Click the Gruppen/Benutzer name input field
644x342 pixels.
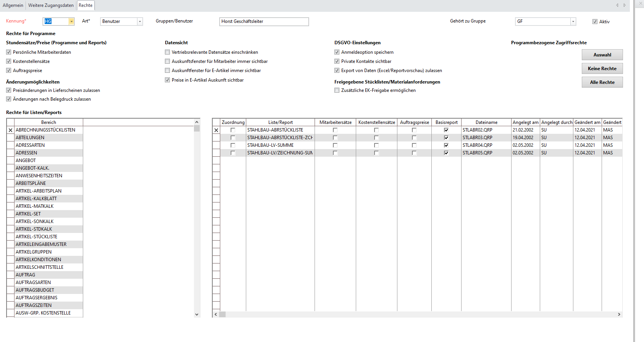tap(264, 22)
